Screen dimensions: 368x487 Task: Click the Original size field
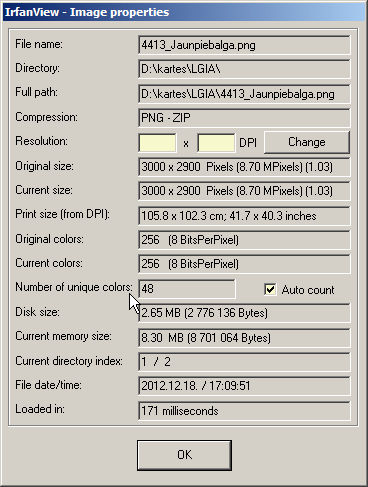(244, 167)
